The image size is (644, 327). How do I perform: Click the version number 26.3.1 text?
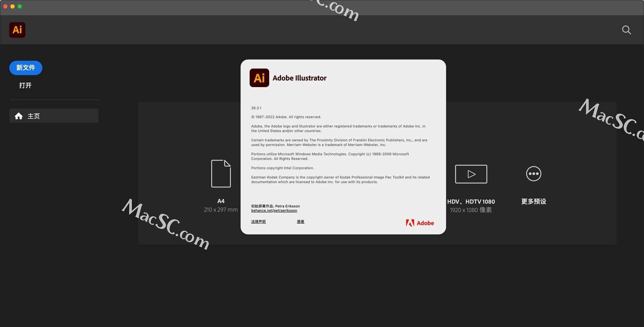256,108
